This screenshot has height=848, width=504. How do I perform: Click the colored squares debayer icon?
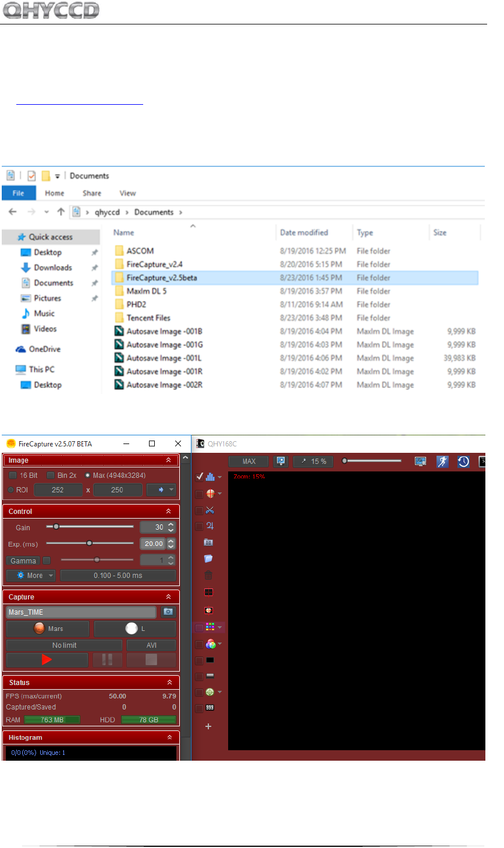[210, 627]
